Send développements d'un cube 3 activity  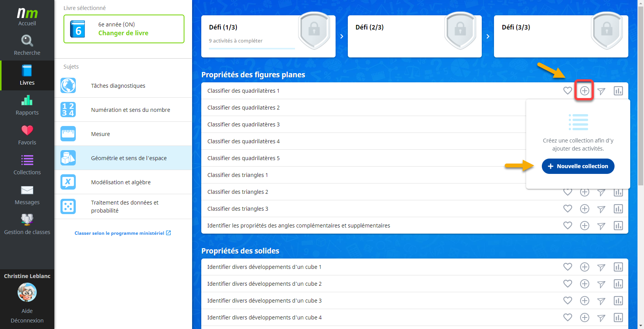pos(601,301)
